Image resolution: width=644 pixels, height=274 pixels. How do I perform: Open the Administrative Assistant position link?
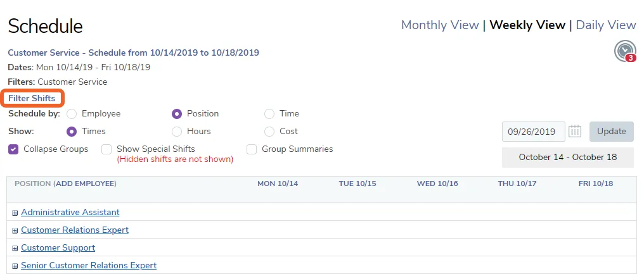point(70,213)
